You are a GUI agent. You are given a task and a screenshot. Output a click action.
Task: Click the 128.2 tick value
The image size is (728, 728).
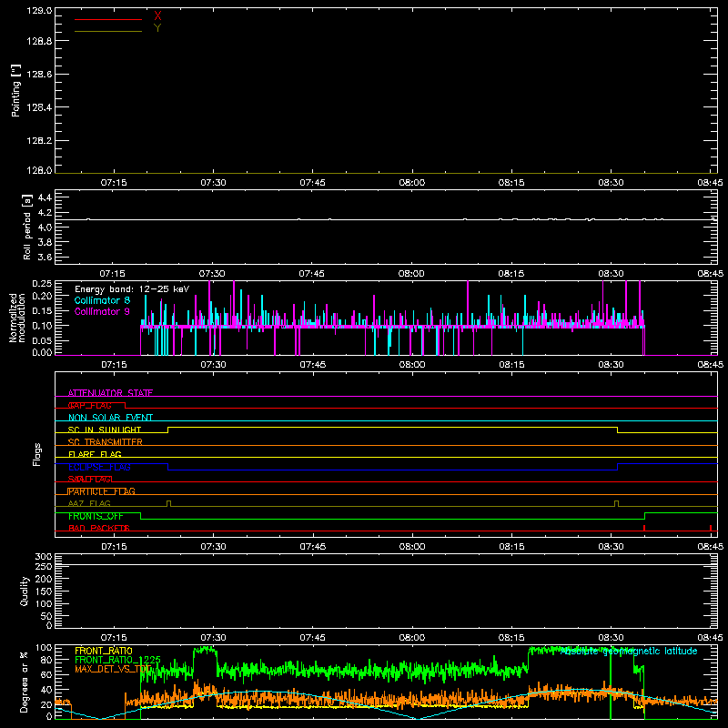pyautogui.click(x=39, y=141)
